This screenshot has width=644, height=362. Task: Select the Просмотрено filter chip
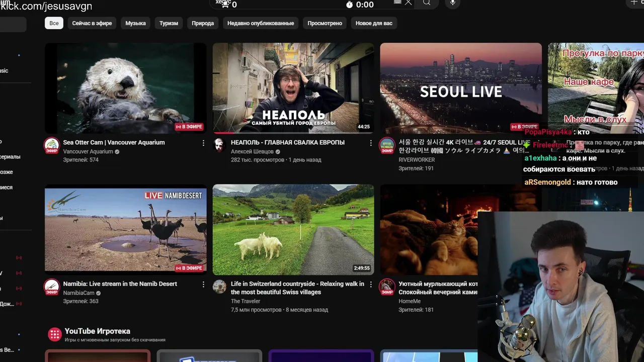click(325, 23)
